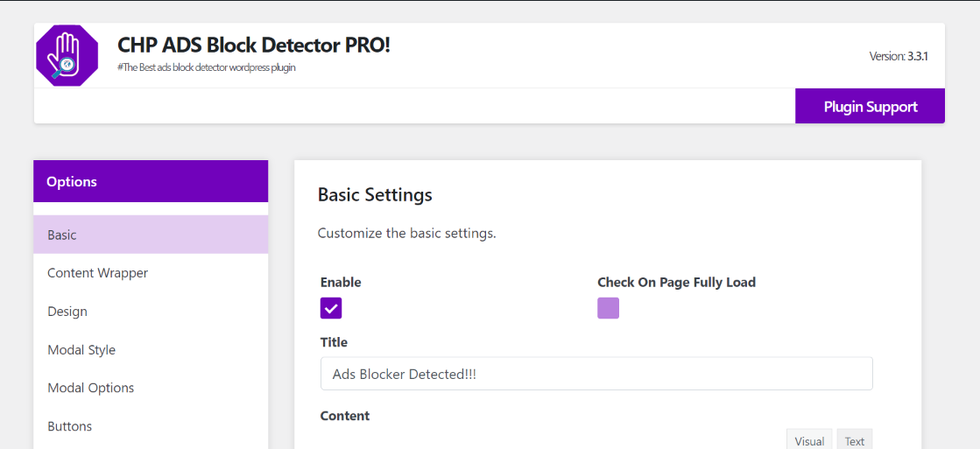Click the Basic Settings heading
Viewport: 980px width, 449px height.
click(375, 195)
